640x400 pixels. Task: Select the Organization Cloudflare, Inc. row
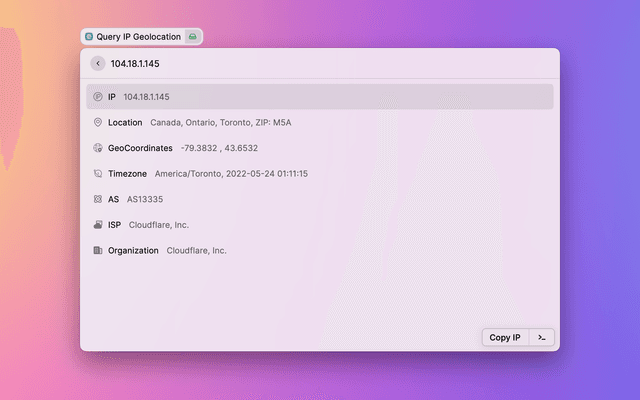click(x=320, y=251)
